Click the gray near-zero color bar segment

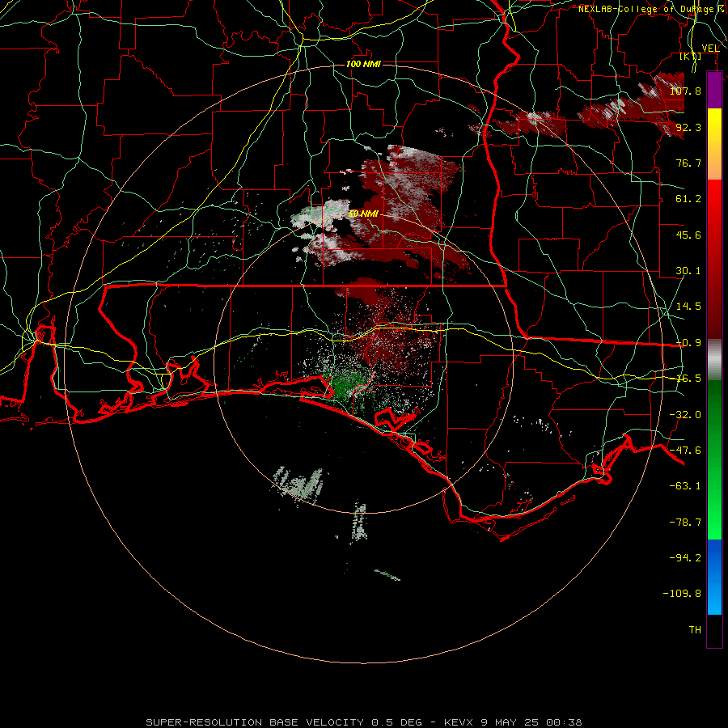point(714,360)
